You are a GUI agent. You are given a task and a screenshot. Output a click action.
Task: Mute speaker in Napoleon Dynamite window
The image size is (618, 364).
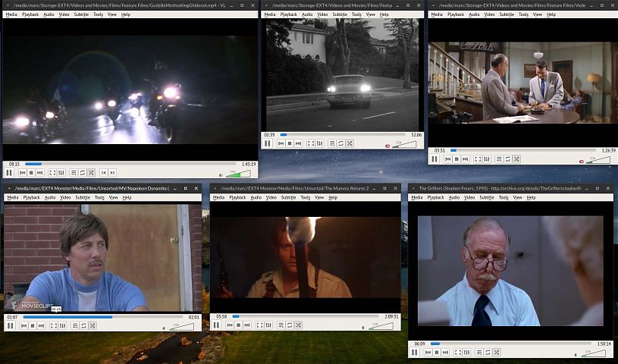pos(165,328)
